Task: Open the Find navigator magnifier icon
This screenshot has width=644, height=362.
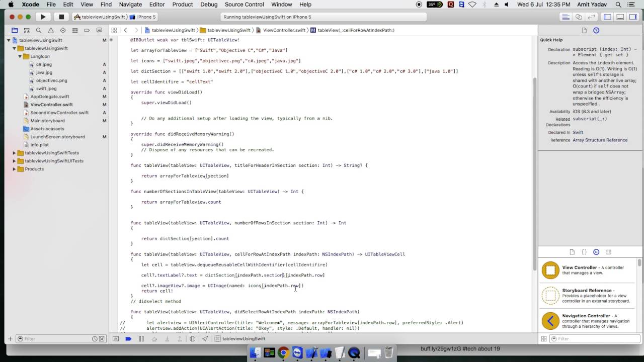Action: point(39,30)
